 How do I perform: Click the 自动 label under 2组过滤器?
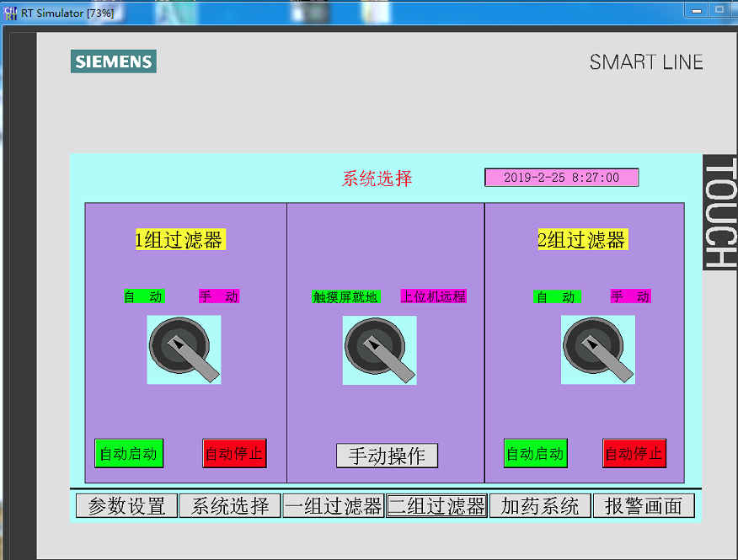point(557,296)
